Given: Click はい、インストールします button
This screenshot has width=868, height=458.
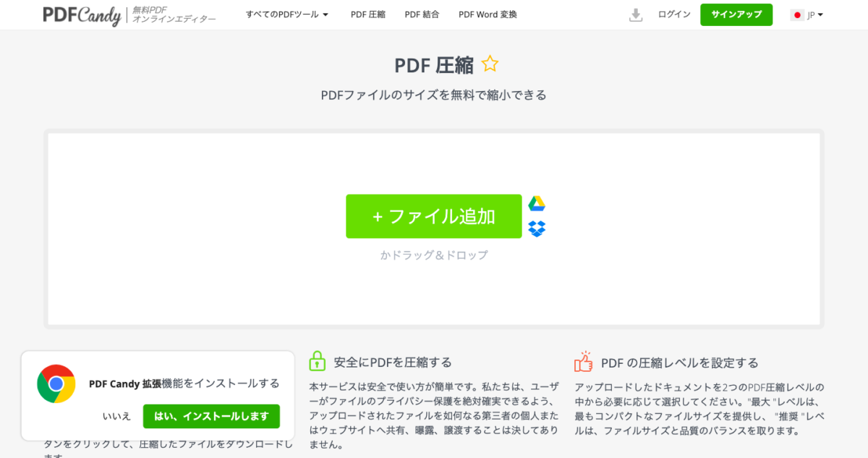Looking at the screenshot, I should point(211,416).
